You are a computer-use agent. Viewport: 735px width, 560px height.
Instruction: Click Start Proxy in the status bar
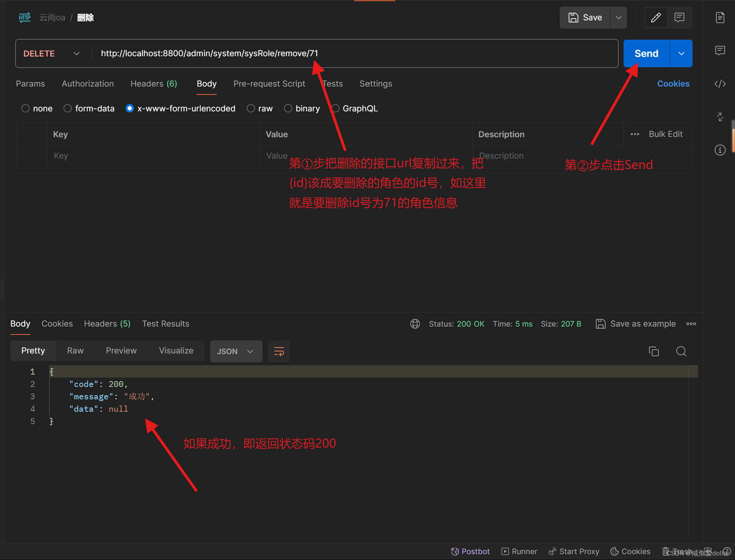574,551
